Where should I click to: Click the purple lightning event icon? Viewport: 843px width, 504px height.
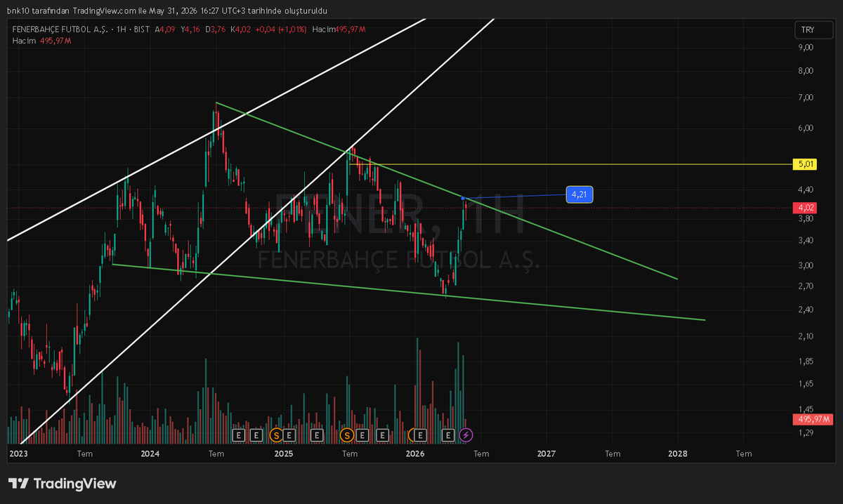[x=466, y=435]
